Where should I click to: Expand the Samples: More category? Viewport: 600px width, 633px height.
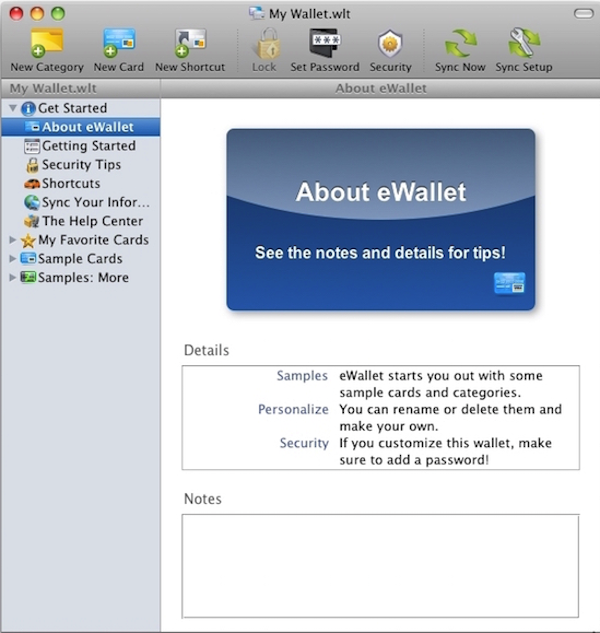coord(13,277)
